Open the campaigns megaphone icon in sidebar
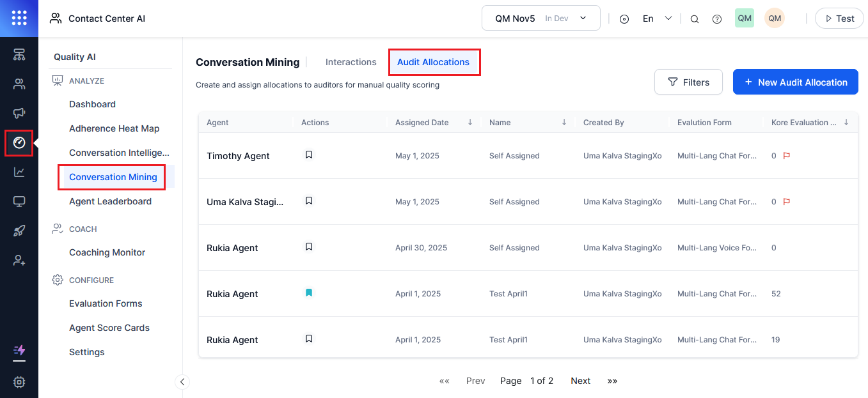The width and height of the screenshot is (868, 398). coord(19,113)
